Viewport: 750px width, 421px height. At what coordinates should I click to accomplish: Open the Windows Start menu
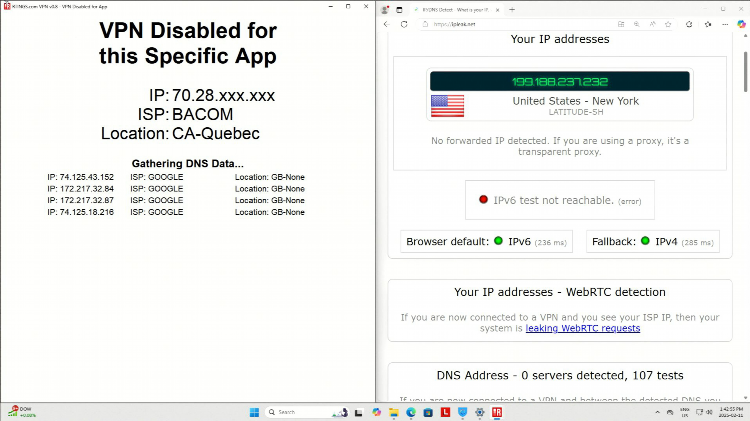pyautogui.click(x=254, y=412)
